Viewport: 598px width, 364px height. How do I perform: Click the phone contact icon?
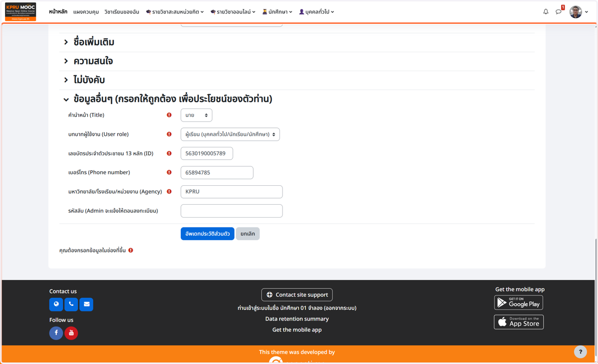71,304
